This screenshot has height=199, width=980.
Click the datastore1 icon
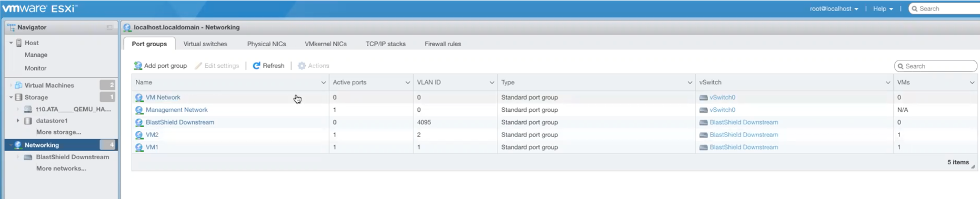[28, 121]
